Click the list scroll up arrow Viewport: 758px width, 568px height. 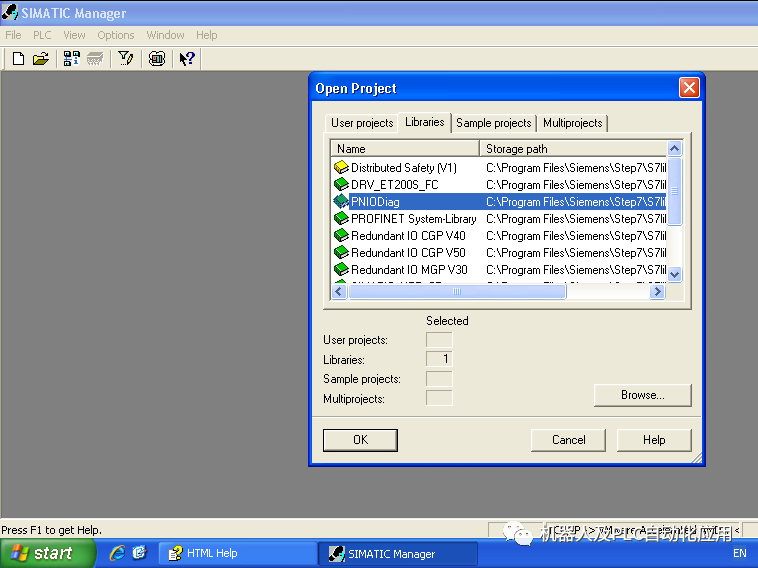(x=674, y=148)
